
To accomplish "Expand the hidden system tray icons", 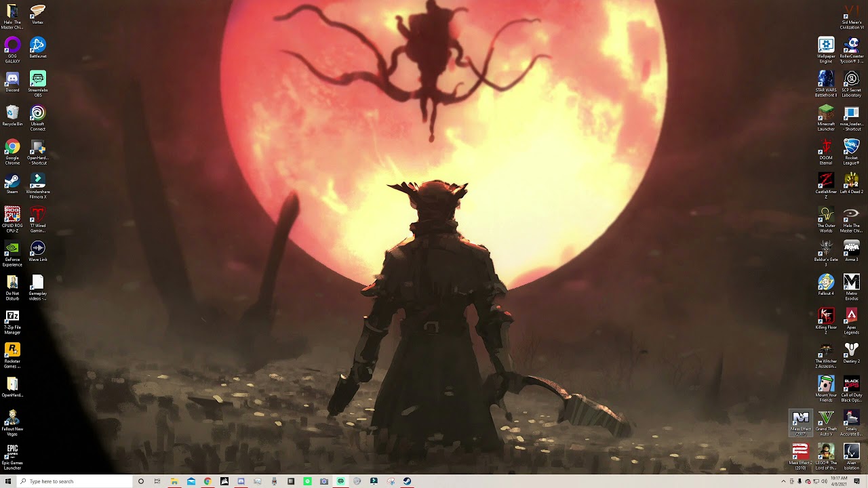I will 784,481.
